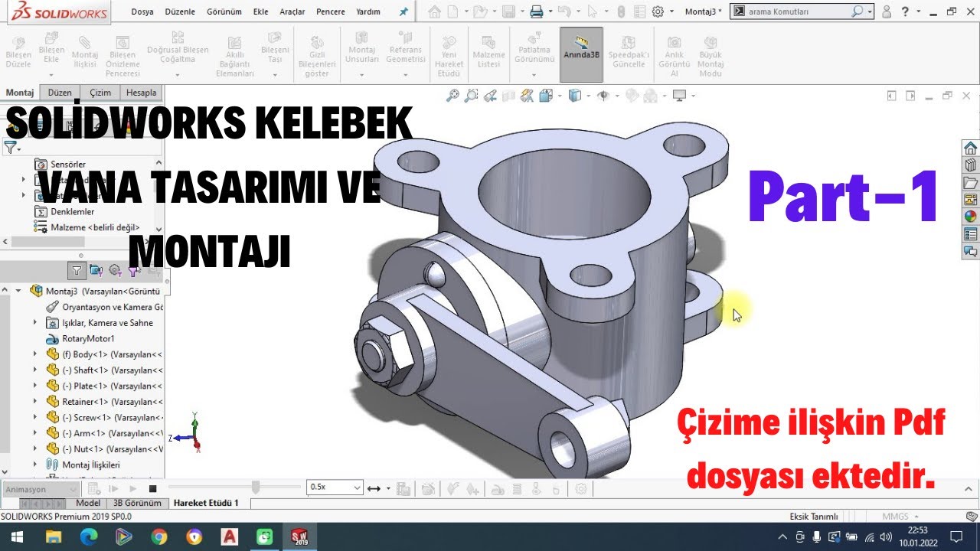Select RotaryMotor1 in the tree
The image size is (980, 551).
tap(88, 338)
